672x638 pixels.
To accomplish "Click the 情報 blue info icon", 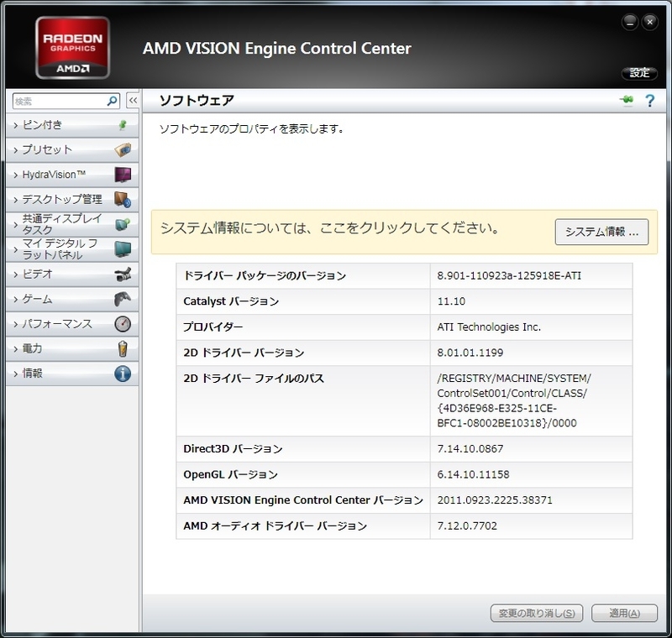I will coord(123,374).
